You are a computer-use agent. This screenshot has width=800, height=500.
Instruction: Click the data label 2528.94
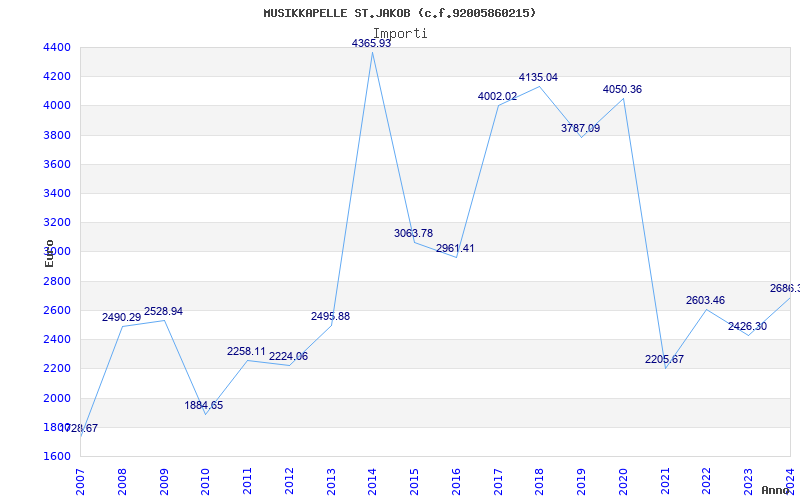coord(163,311)
